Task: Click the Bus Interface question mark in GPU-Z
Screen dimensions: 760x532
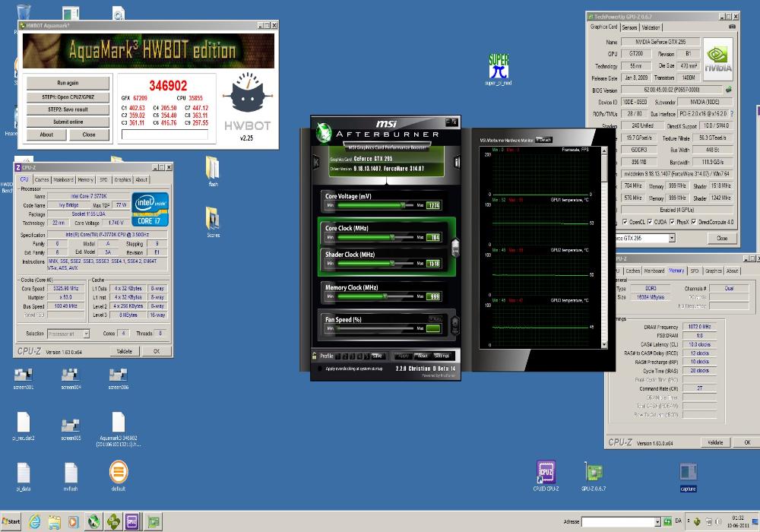Action: coord(731,114)
